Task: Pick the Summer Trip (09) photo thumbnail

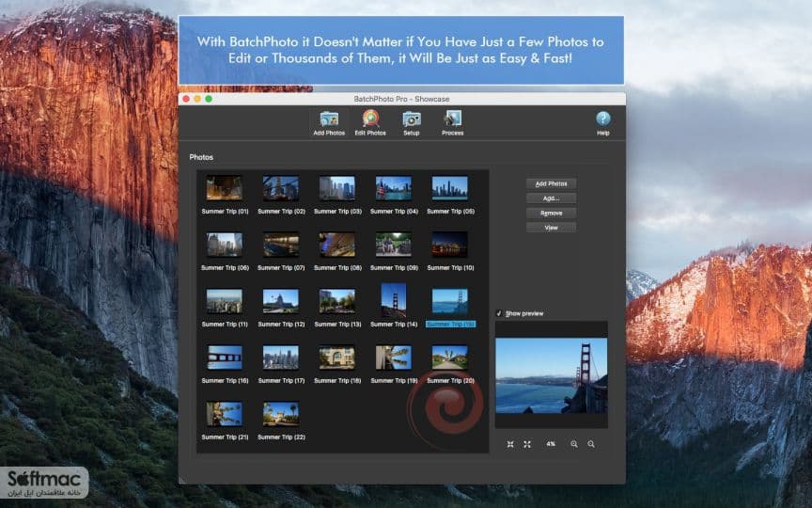Action: (x=394, y=245)
